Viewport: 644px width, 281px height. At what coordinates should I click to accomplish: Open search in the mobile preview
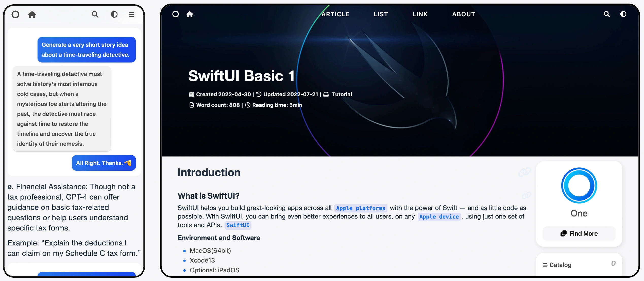click(95, 14)
